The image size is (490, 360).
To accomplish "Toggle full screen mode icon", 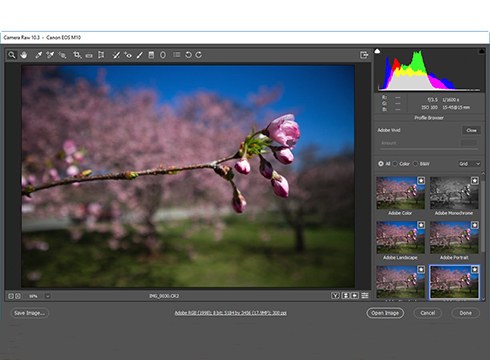I will coord(364,55).
